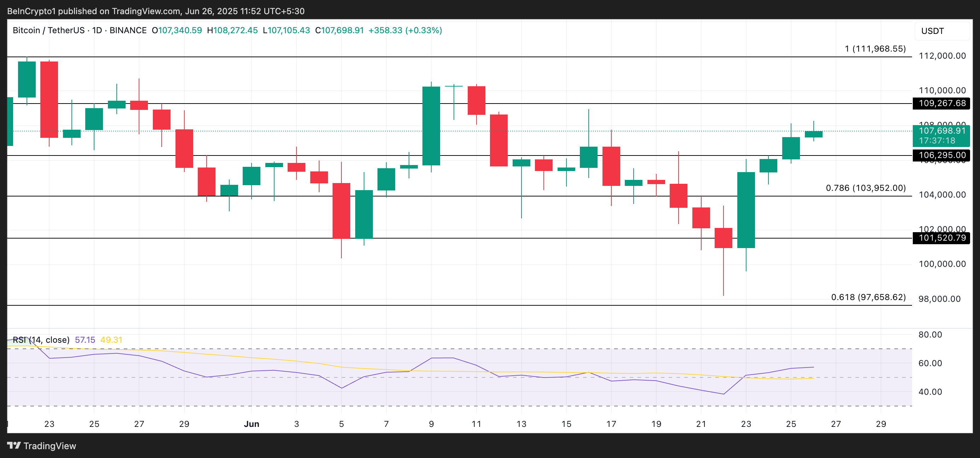Click the TradingView text link in footer

(x=50, y=446)
